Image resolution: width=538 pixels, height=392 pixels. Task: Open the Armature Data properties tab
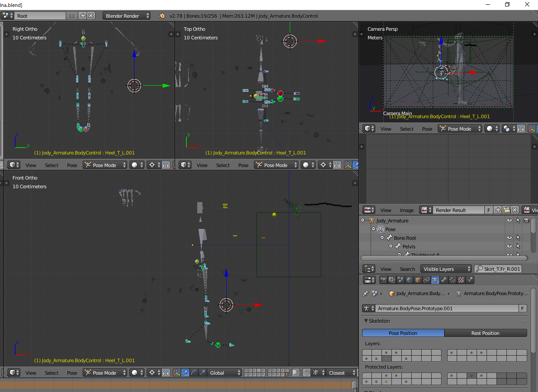(x=435, y=280)
